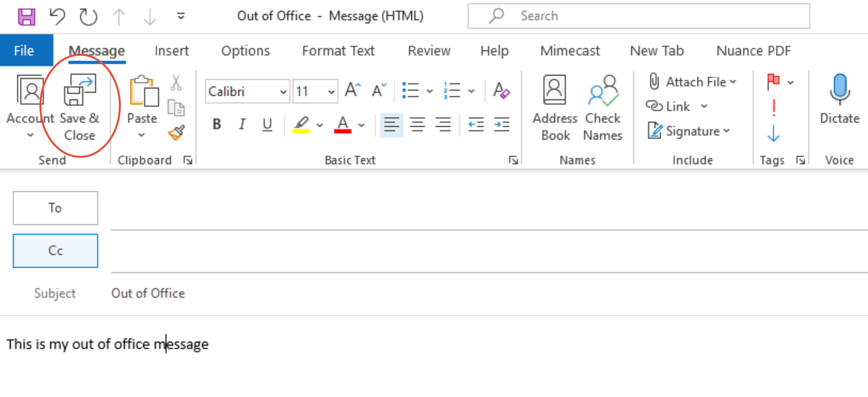This screenshot has height=397, width=868.
Task: Open the Help tab
Action: (x=495, y=51)
